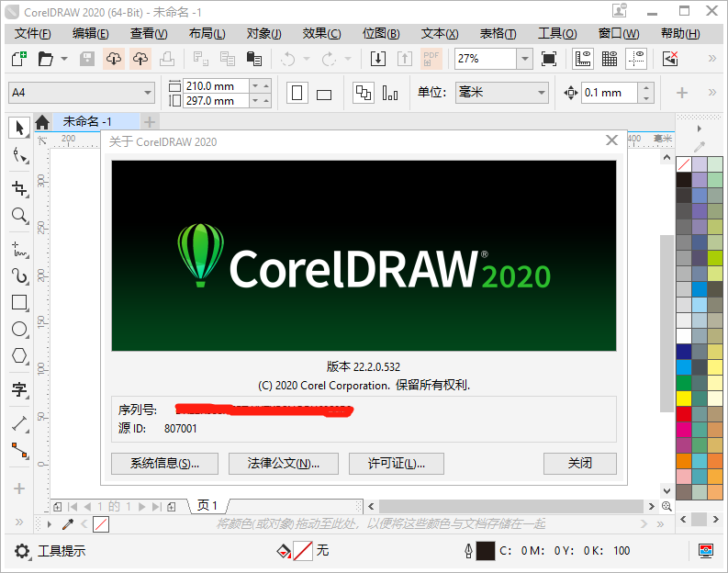728x573 pixels.
Task: Open the A4 page size dropdown
Action: (148, 93)
